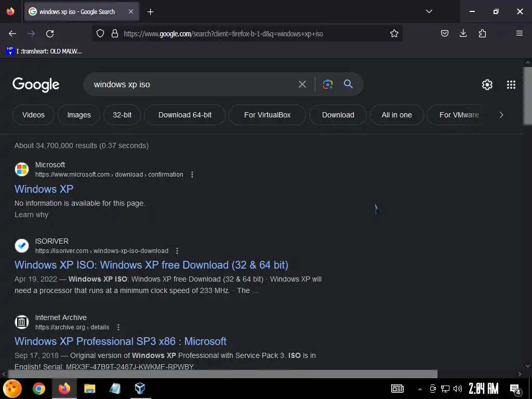This screenshot has height=399, width=532.
Task: Apply the All in one chip
Action: coord(396,115)
